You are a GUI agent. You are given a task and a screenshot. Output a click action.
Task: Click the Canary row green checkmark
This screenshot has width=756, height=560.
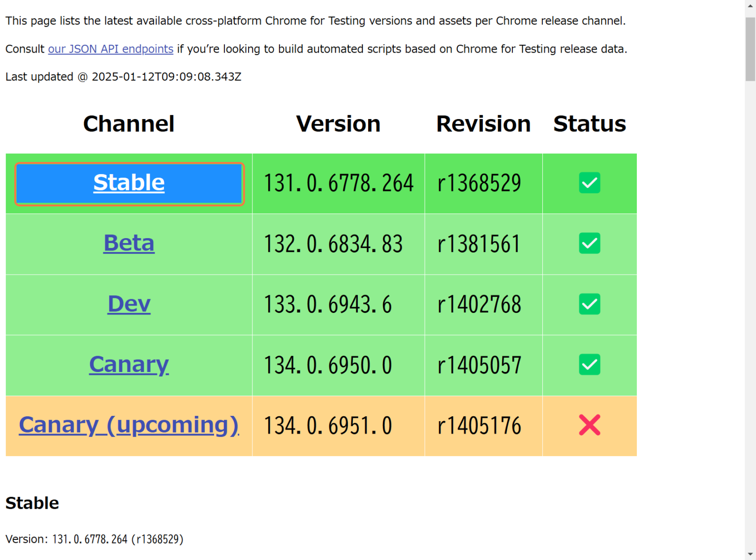point(589,365)
